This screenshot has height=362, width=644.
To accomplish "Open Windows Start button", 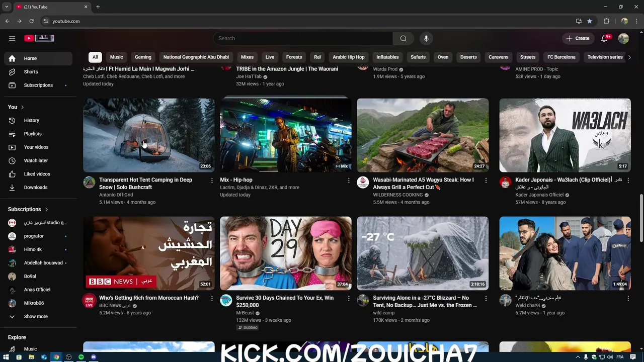I will (x=6, y=357).
